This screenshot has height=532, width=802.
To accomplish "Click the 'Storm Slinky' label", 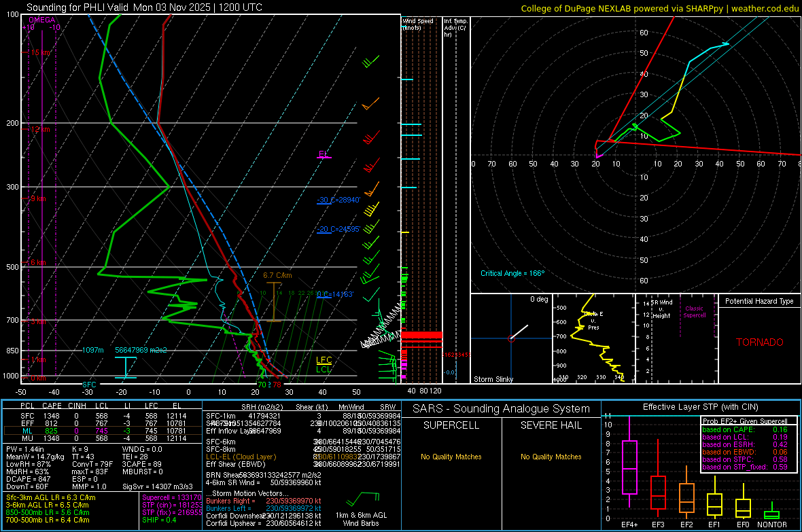I will 493,379.
